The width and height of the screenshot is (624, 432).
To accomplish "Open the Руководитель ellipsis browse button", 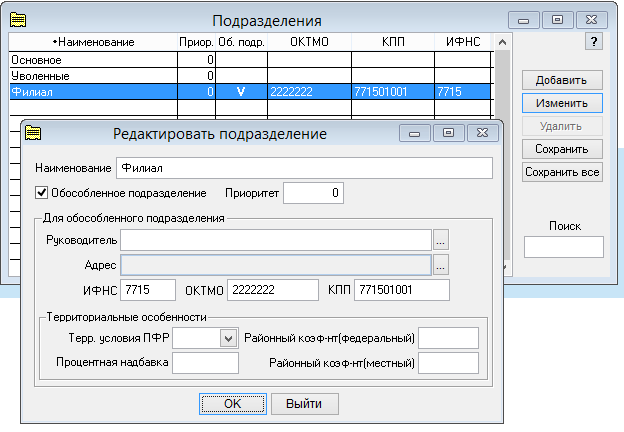I will pos(441,240).
